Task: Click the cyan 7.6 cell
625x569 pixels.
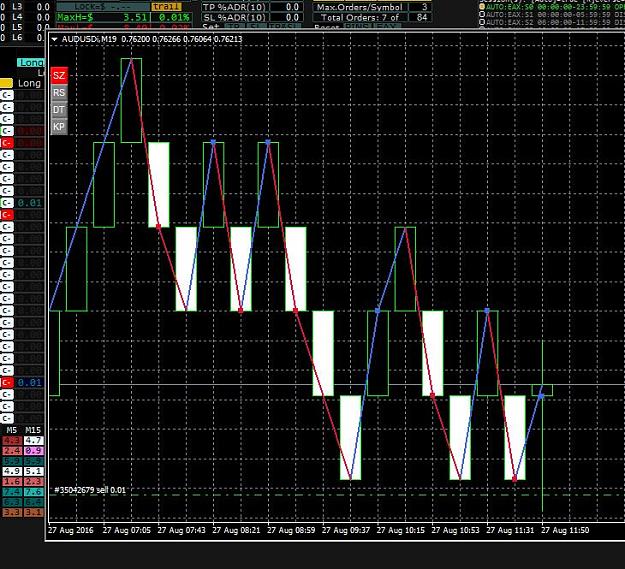Action: 33,492
